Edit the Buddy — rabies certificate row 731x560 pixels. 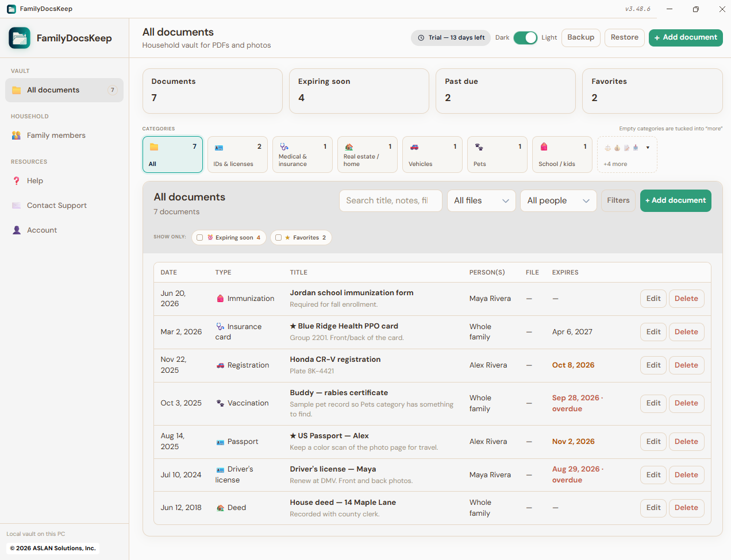point(653,403)
